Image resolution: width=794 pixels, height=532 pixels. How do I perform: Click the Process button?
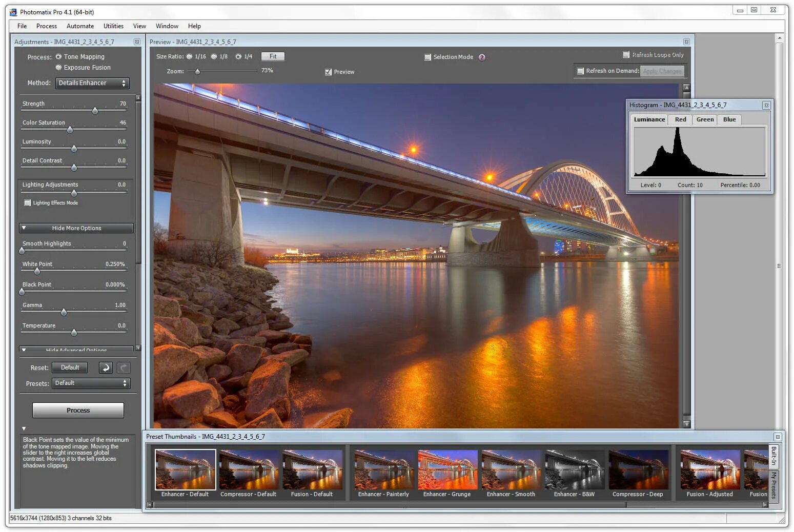pos(78,411)
